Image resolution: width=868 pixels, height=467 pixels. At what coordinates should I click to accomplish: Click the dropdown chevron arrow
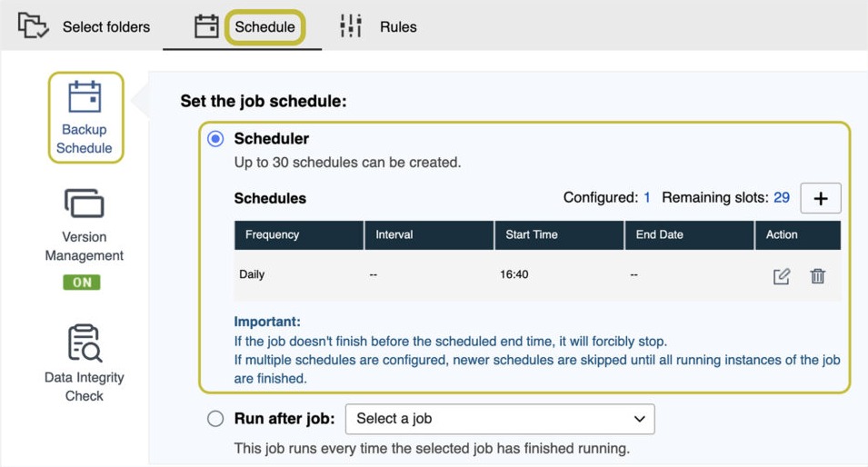[x=639, y=419]
